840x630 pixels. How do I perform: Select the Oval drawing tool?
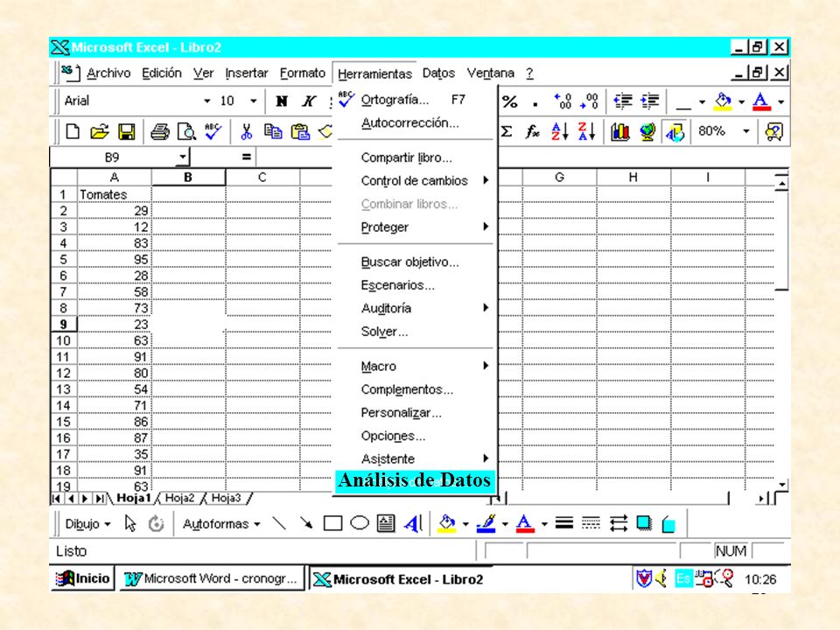click(360, 523)
